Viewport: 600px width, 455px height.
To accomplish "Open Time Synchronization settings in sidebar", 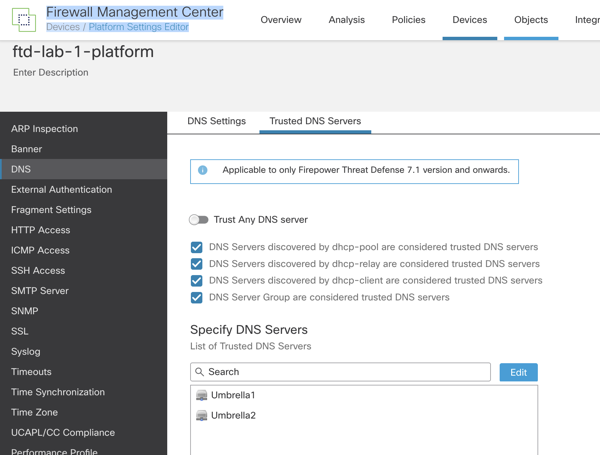I will click(58, 392).
